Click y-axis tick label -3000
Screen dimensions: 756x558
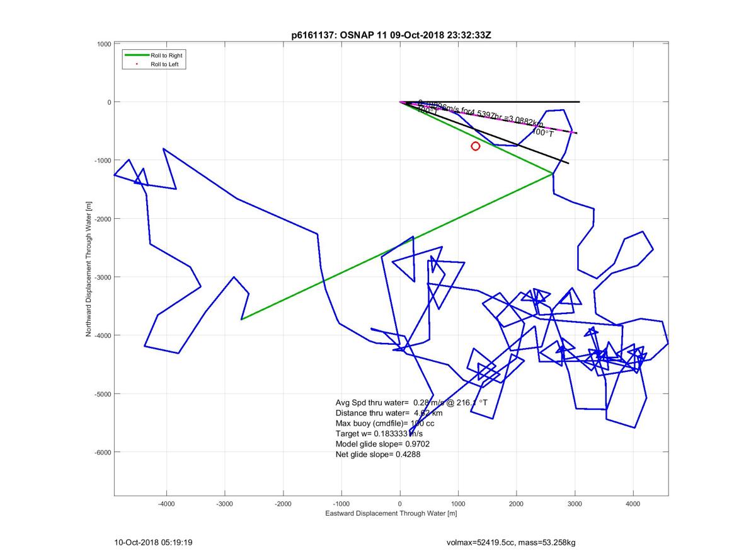tap(103, 277)
